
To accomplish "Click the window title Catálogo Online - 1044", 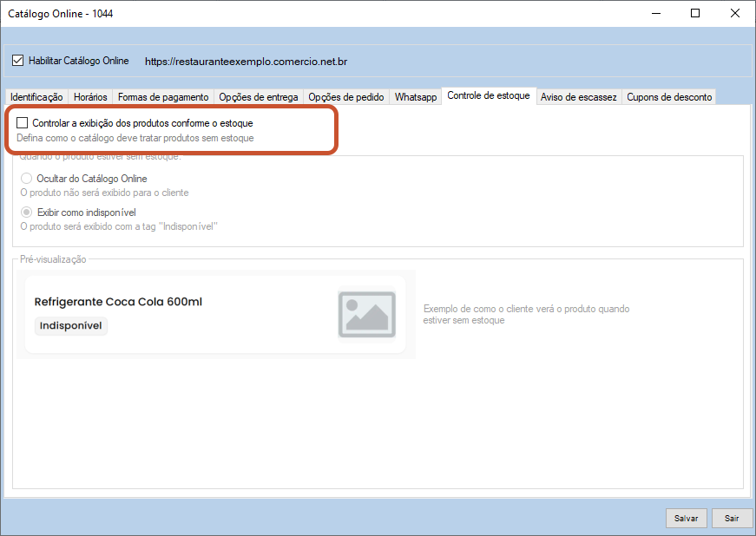I will click(x=60, y=14).
